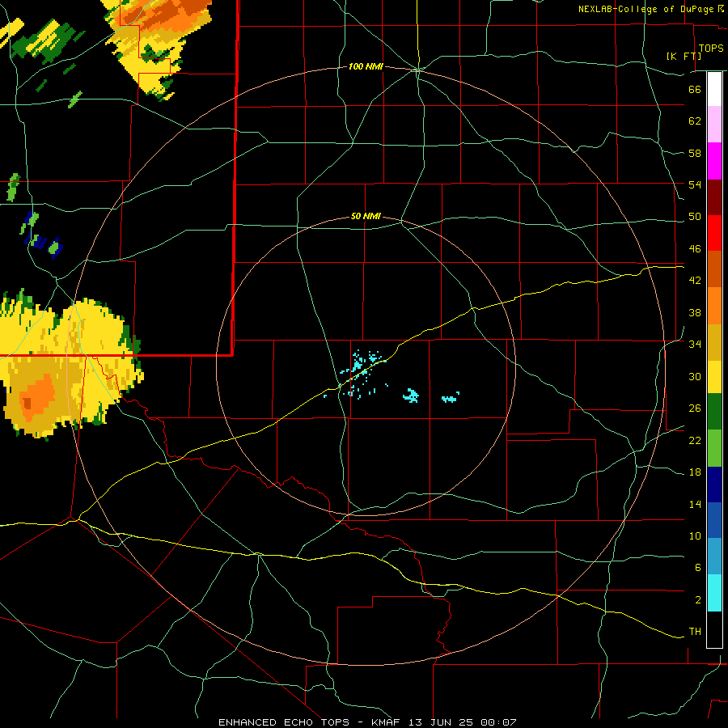This screenshot has height=728, width=728.
Task: Click the navy blue legend band
Action: pyautogui.click(x=714, y=485)
